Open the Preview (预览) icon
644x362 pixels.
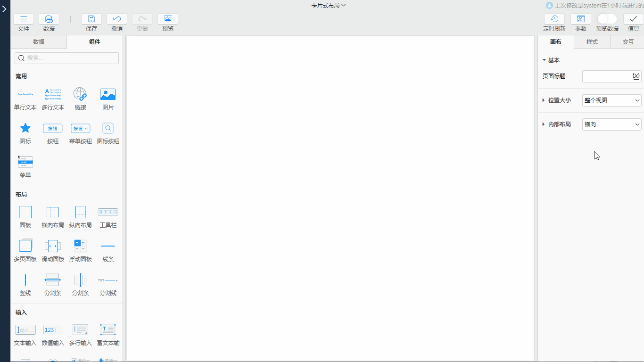pyautogui.click(x=168, y=19)
